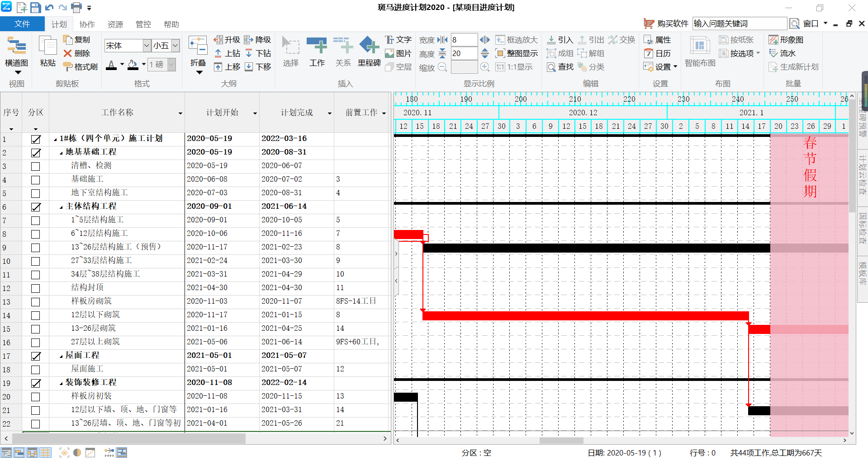Image resolution: width=868 pixels, height=460 pixels.
Task: Open the 日历 calendar settings
Action: 658,53
